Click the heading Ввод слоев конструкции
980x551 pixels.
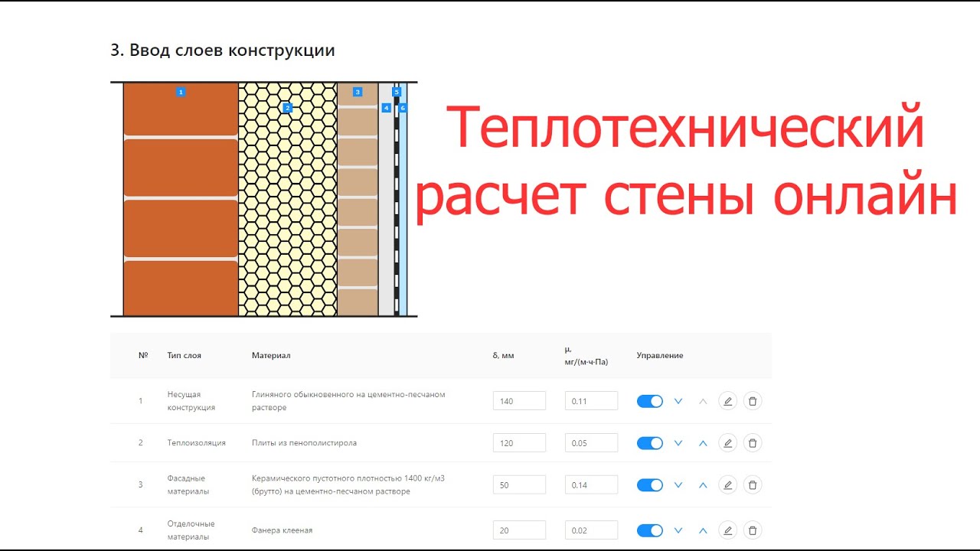coord(223,51)
